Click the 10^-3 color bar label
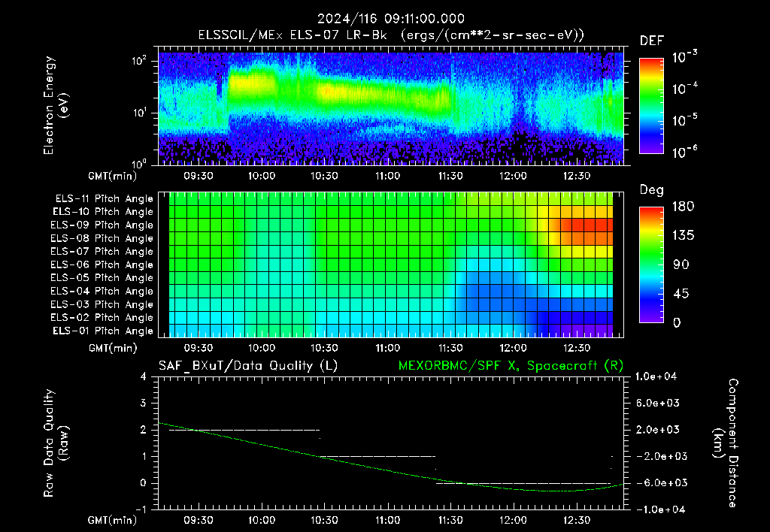 pos(684,57)
